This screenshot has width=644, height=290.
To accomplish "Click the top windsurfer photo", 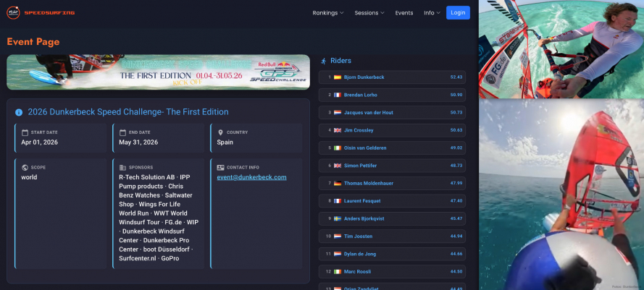I will point(561,49).
